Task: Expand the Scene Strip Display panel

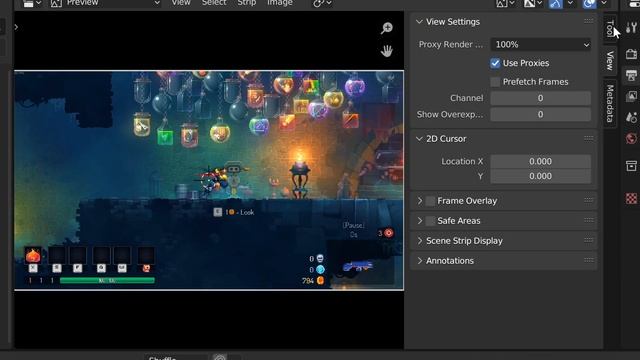Action: tap(420, 241)
